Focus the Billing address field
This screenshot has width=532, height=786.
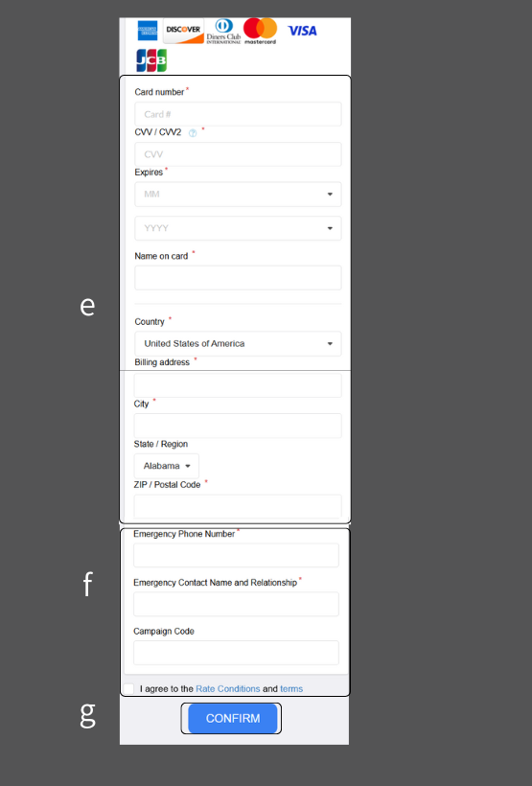pos(238,385)
